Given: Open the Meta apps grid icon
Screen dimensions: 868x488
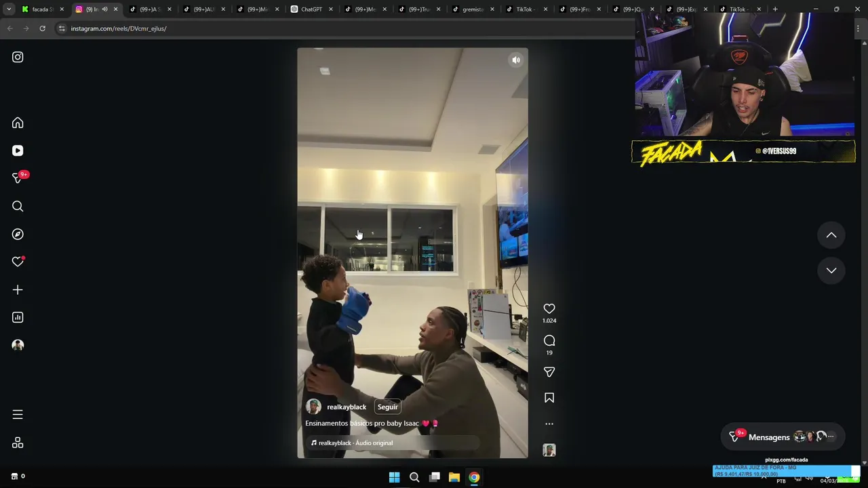Looking at the screenshot, I should 18,443.
